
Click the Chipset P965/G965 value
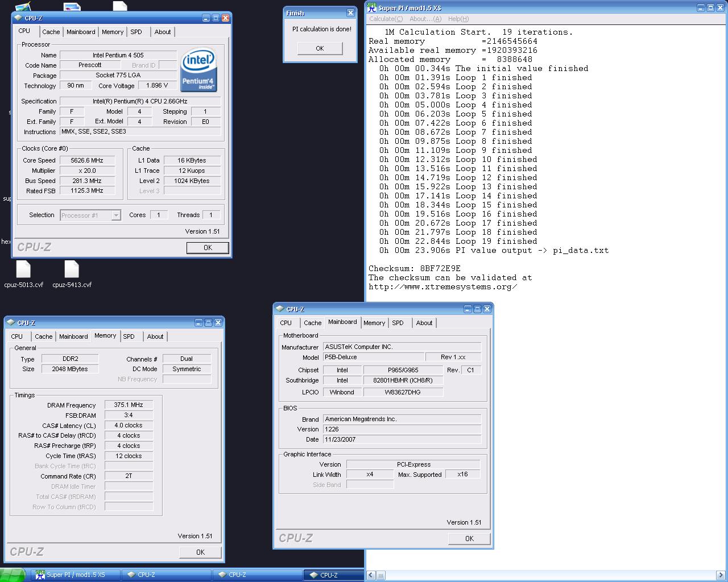(403, 370)
